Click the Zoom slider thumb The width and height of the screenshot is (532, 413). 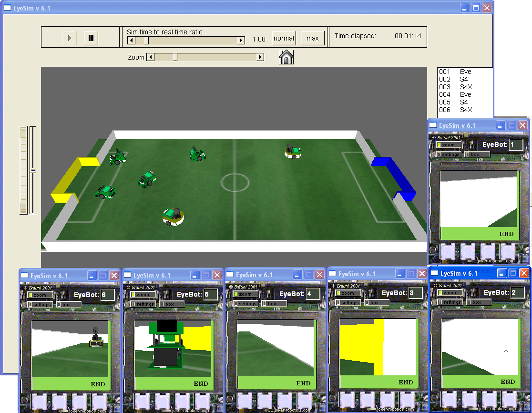(175, 57)
